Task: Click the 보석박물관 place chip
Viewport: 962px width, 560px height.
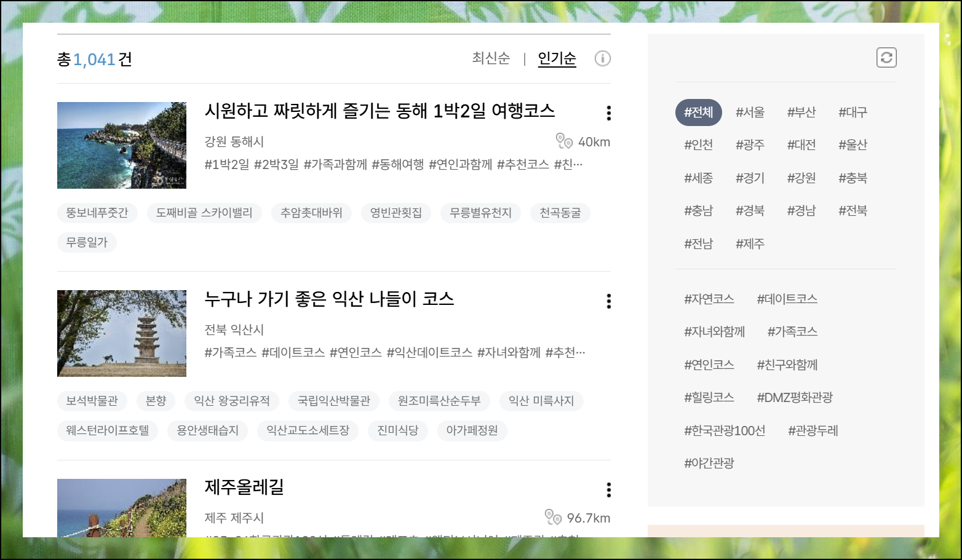Action: pyautogui.click(x=92, y=401)
